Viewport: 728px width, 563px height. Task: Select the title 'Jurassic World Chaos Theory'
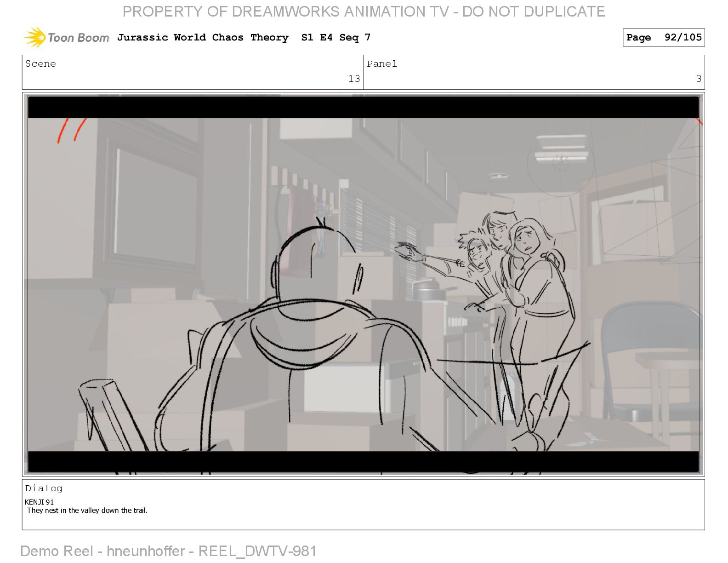pyautogui.click(x=203, y=37)
